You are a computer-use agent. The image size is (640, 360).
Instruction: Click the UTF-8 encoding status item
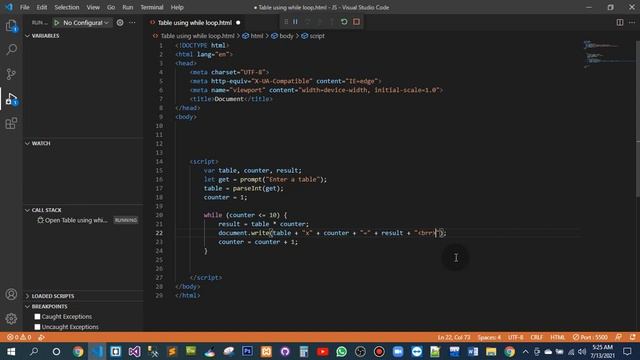pos(516,337)
